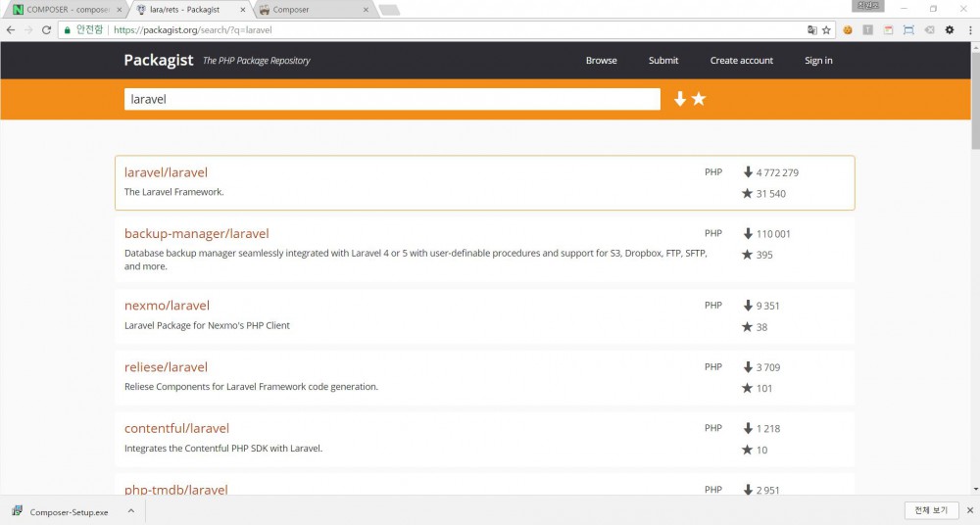Open the secure site padlock info
Viewport: 980px width, 525px height.
(x=68, y=30)
